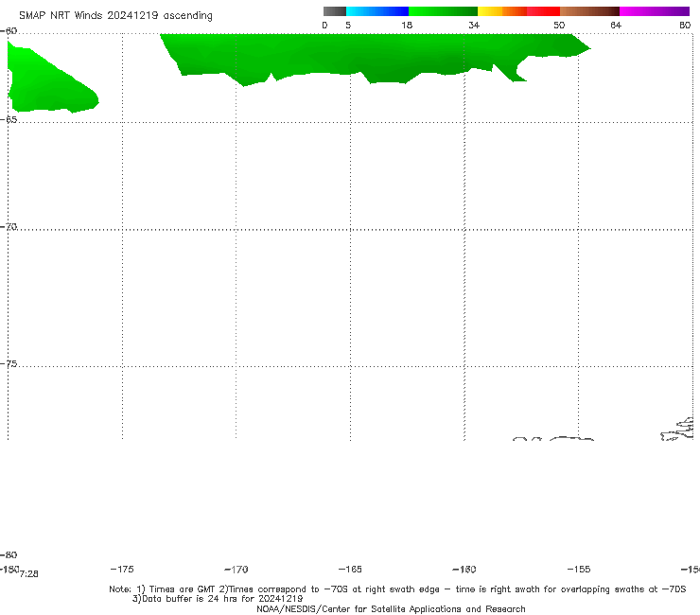Select the magenta-purple 64–80 color bar segment
This screenshot has height=615, width=700.
coord(655,11)
